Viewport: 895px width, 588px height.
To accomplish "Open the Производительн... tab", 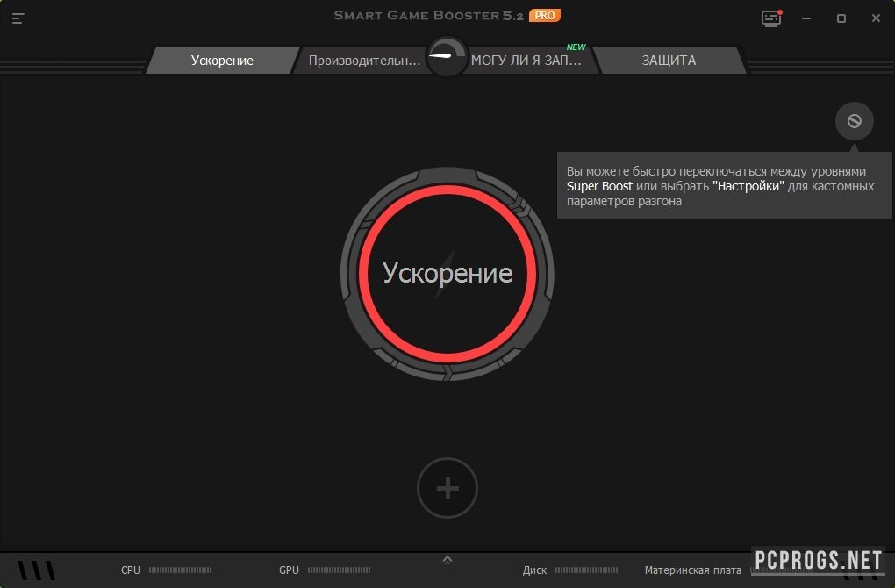I will click(364, 61).
